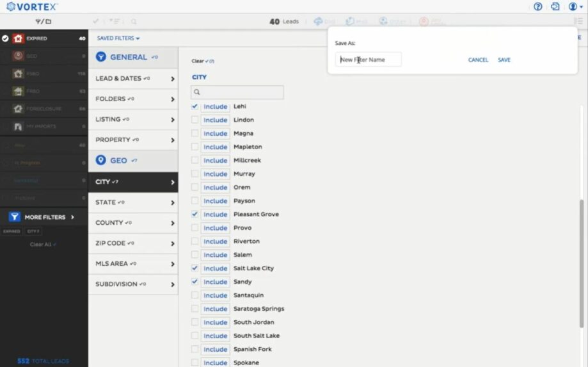Click Cancel in Save As dialog
Image resolution: width=588 pixels, height=367 pixels.
coord(478,60)
